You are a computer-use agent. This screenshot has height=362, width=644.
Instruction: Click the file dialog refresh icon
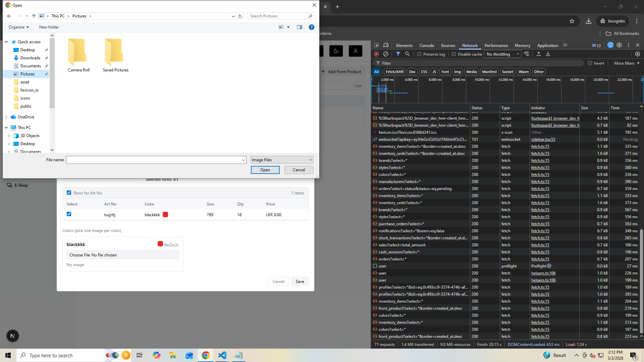240,16
